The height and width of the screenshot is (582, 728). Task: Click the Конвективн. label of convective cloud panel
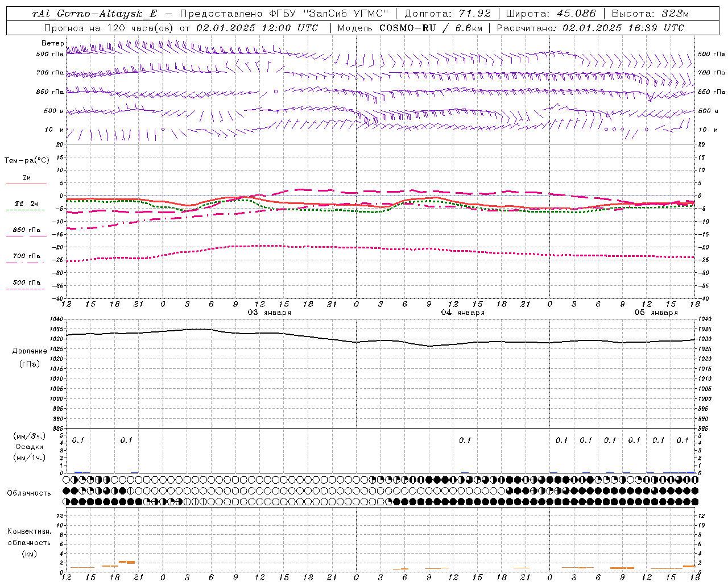coord(30,531)
